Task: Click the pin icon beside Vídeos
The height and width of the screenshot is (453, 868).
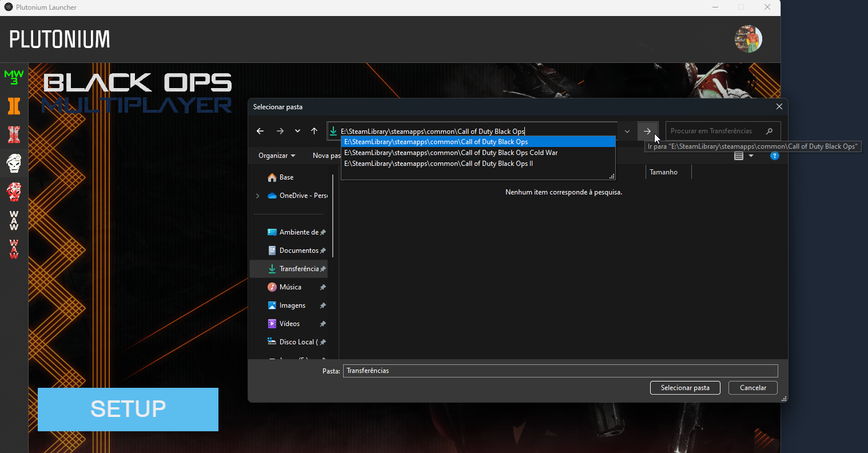Action: coord(323,324)
